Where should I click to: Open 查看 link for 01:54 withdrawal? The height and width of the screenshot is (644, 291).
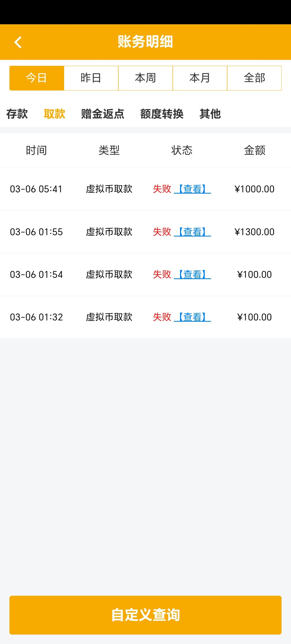(x=192, y=275)
